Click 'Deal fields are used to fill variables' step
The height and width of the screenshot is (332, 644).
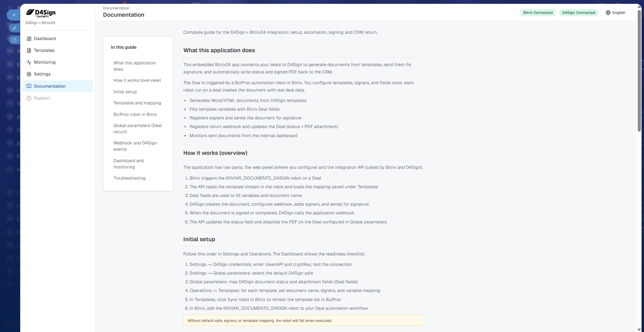(x=246, y=196)
